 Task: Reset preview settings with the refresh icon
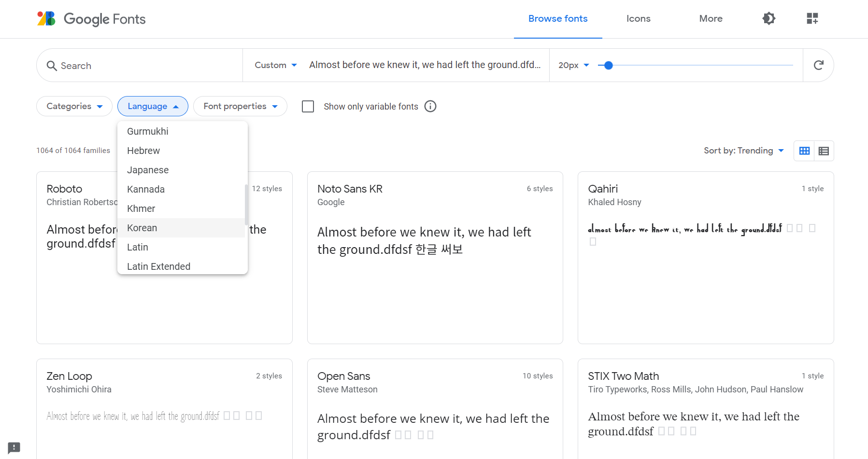(x=818, y=65)
